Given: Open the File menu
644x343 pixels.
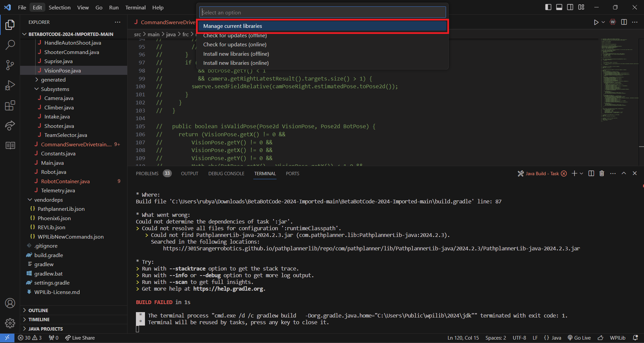Looking at the screenshot, I should [x=22, y=7].
